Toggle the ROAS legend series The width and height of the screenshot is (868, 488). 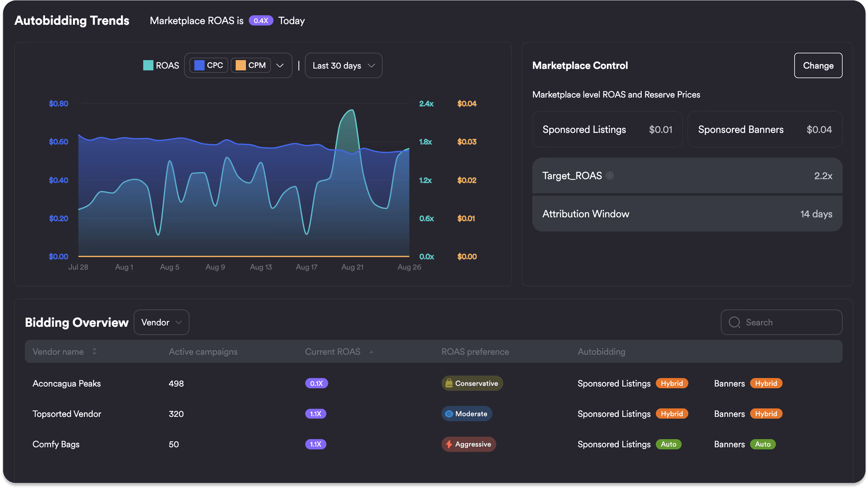click(x=167, y=65)
